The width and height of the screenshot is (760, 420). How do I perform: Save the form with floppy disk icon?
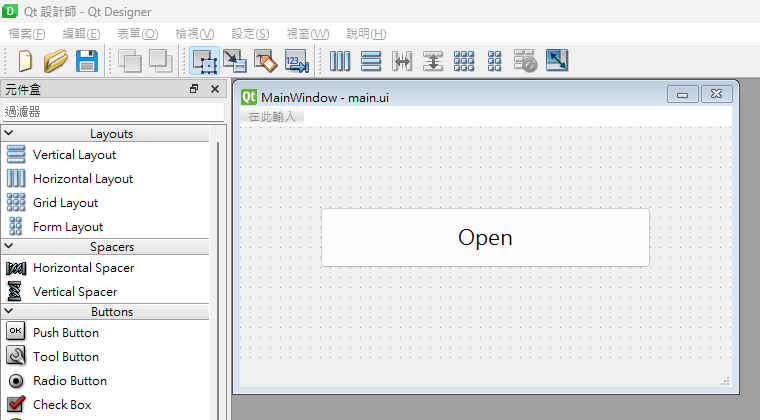coord(87,61)
